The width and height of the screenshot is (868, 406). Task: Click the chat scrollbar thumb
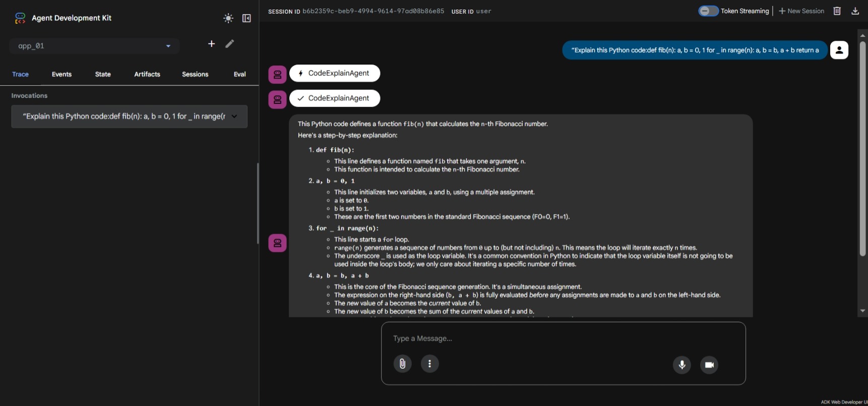point(862,149)
